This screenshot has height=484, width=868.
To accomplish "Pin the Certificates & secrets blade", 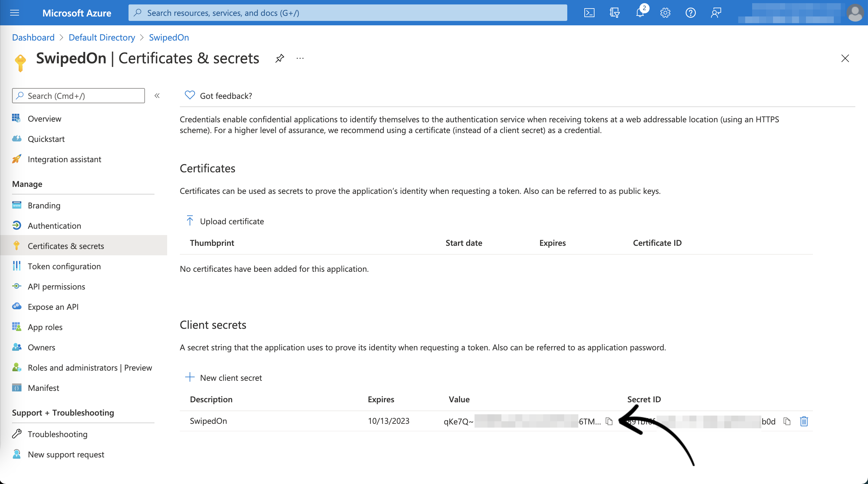I will pyautogui.click(x=280, y=58).
